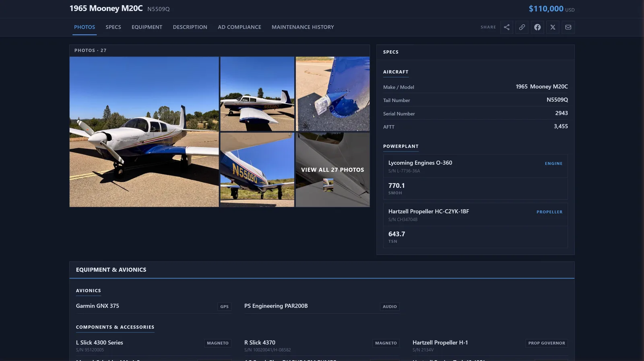644x361 pixels.
Task: Select serial number value 2943
Action: [561, 113]
